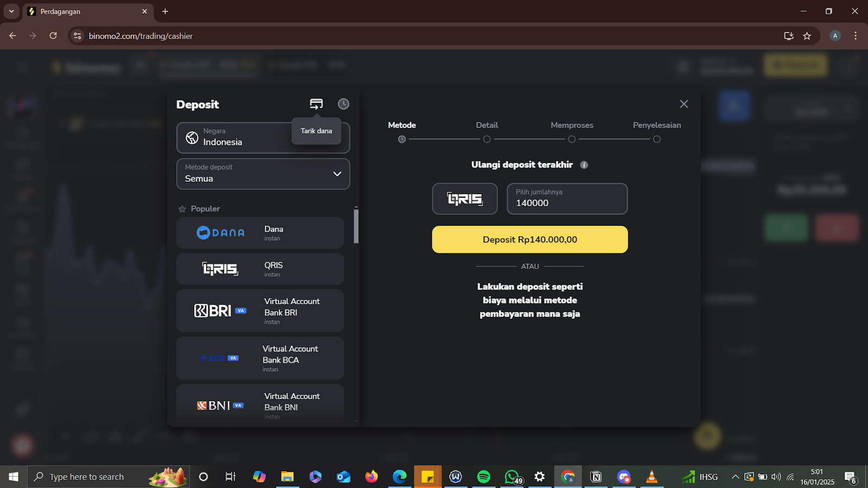Click the info icon beside Ulangi deposit terakhir

tap(585, 165)
